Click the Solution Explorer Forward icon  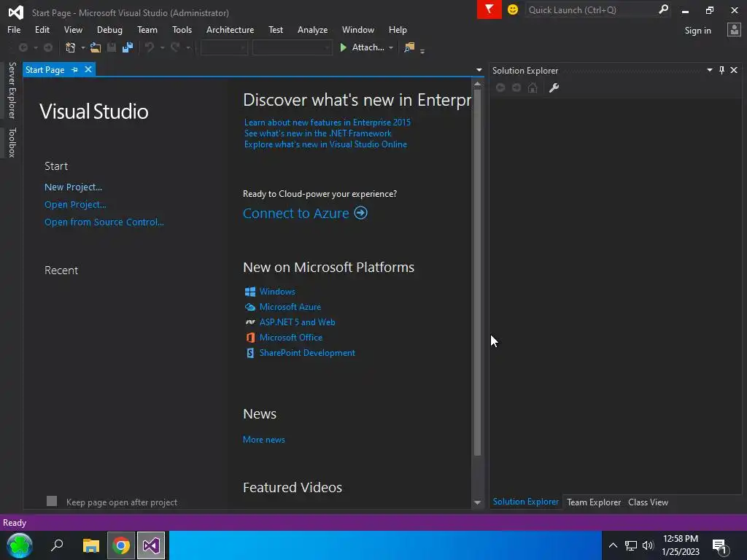516,87
